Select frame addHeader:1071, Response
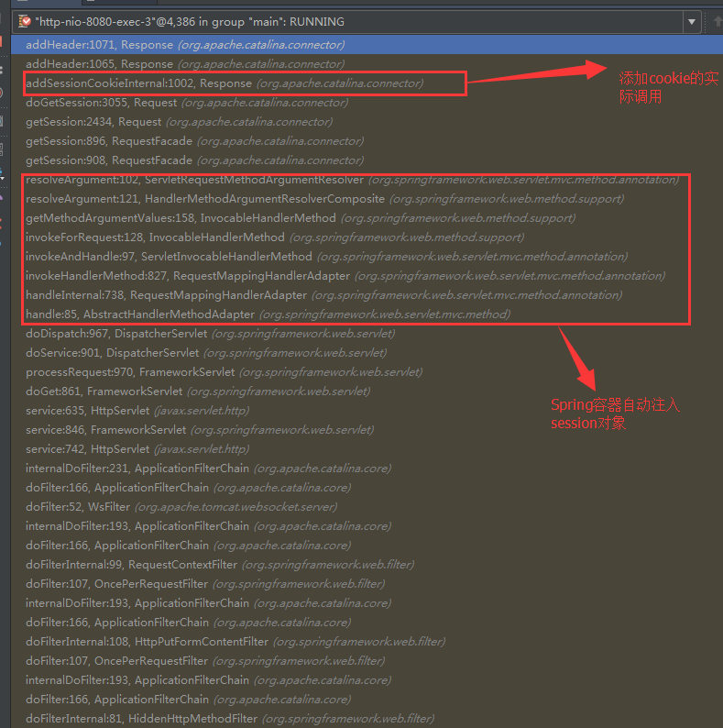Image resolution: width=723 pixels, height=728 pixels. (367, 45)
